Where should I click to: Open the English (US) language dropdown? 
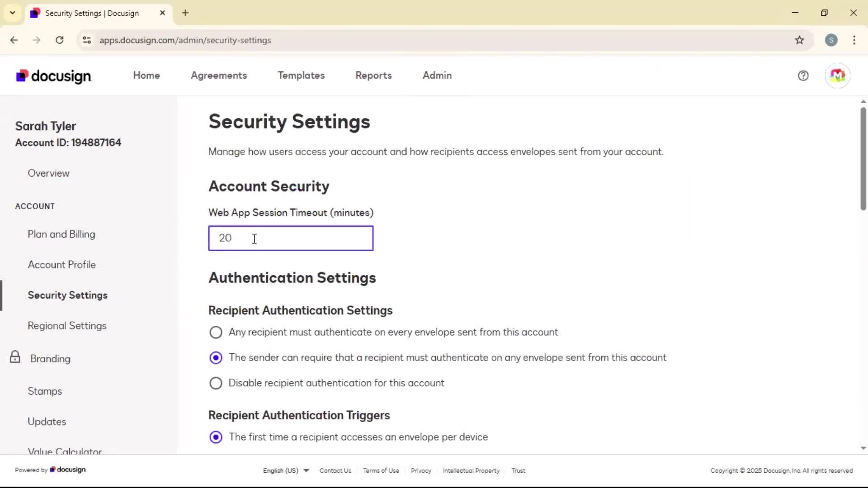click(x=286, y=470)
